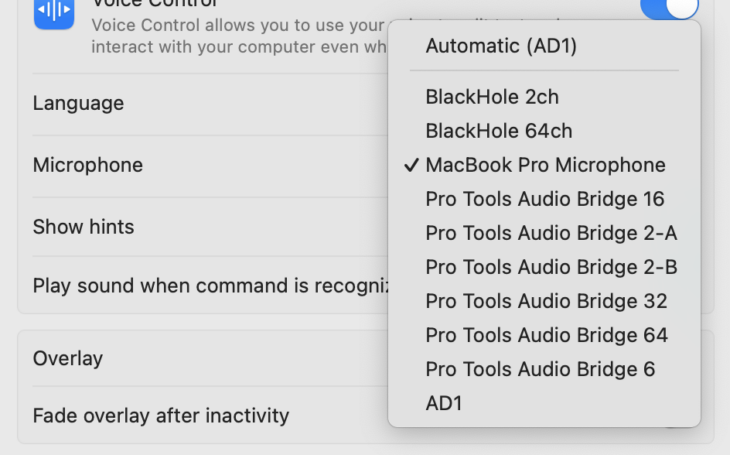Screen dimensions: 730x455
Task: Pick Pro Tools Audio Bridge 2-B
Action: pos(551,267)
